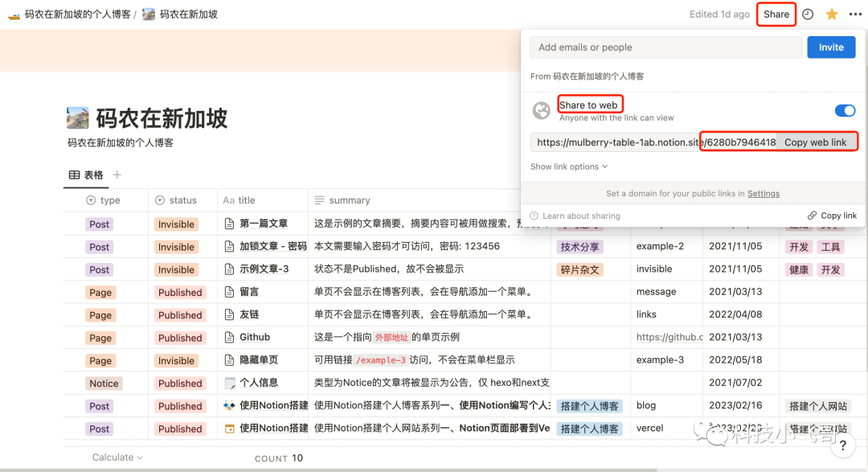
Task: Open the Settings link for domain
Action: point(764,193)
